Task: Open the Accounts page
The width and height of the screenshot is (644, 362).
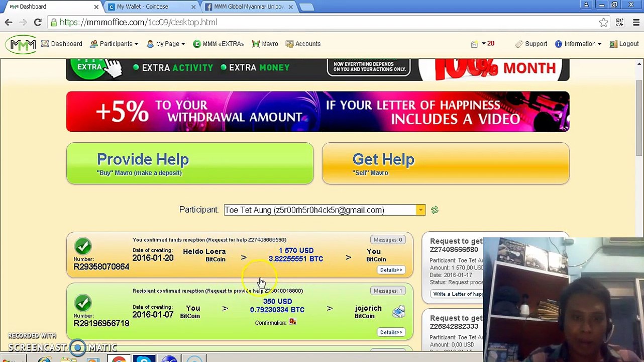Action: coord(303,44)
